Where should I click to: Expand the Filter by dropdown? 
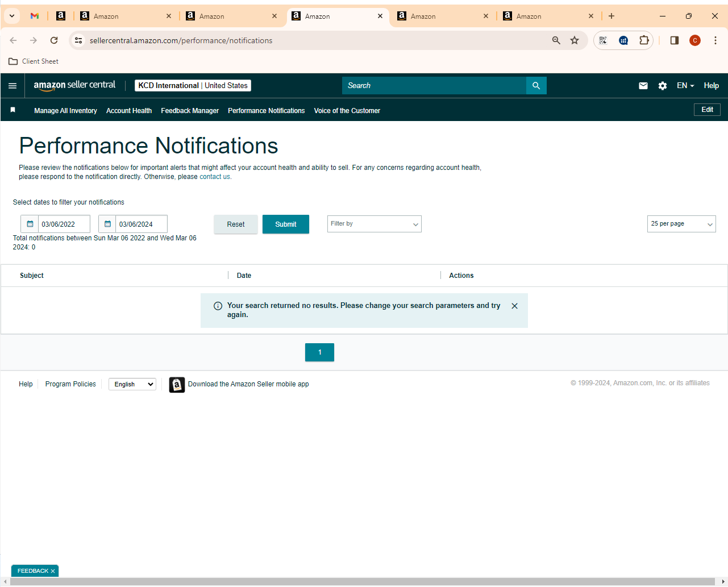pyautogui.click(x=375, y=224)
